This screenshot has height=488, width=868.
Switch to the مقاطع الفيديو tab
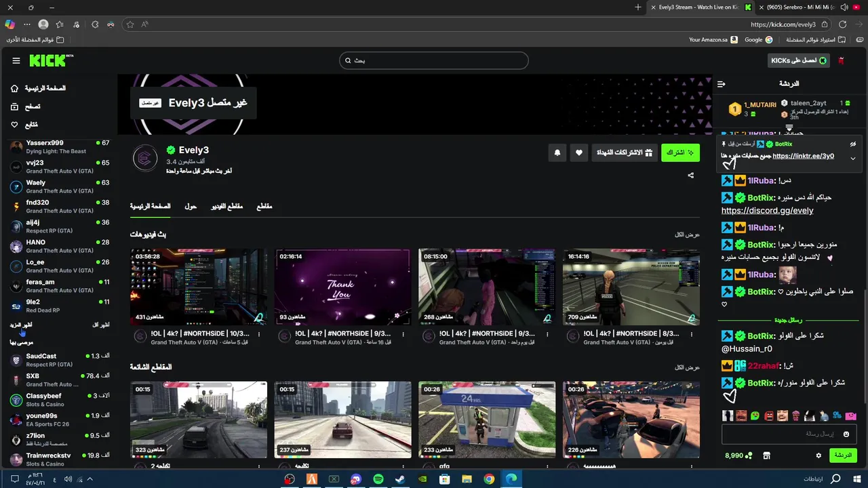click(x=226, y=206)
